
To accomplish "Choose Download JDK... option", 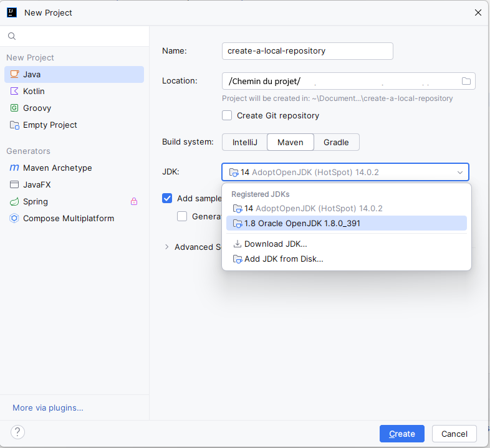I will (346, 244).
